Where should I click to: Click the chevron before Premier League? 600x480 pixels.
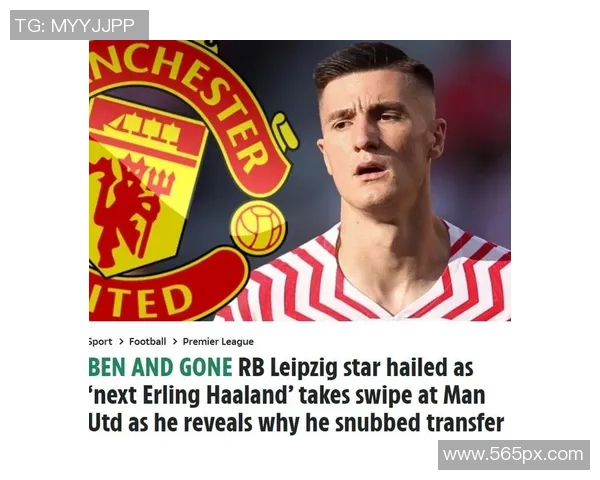[175, 341]
